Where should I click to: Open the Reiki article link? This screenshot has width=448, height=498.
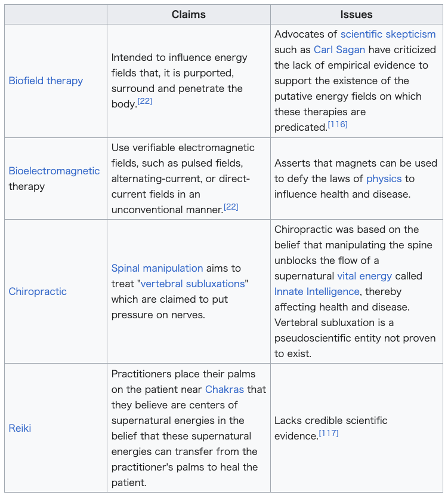click(x=20, y=428)
